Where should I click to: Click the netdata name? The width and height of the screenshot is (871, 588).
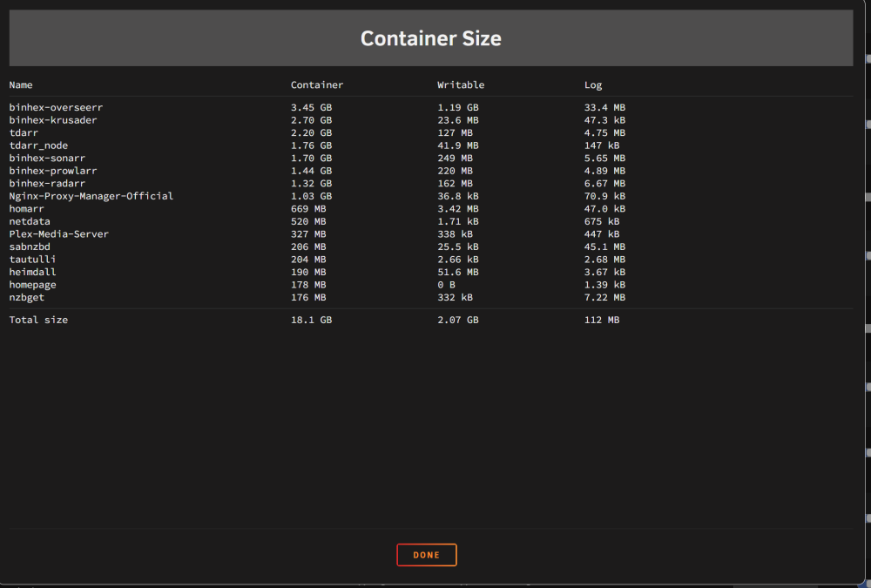pos(30,221)
